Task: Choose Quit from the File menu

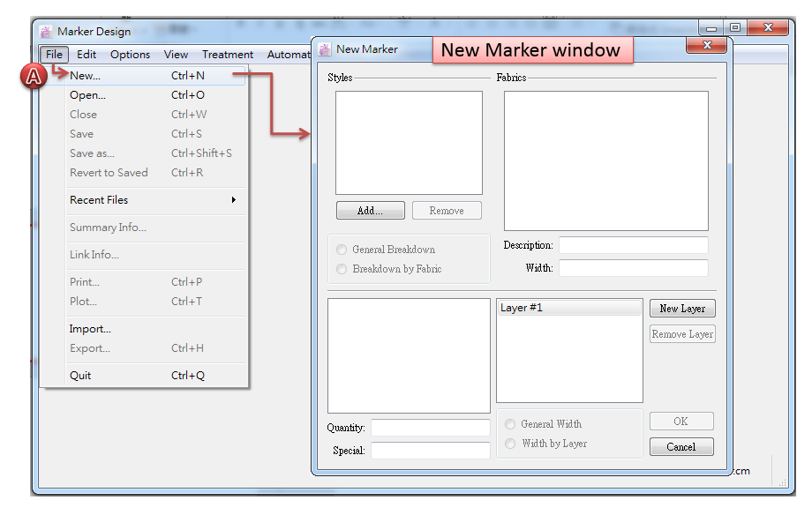Action: coord(80,376)
